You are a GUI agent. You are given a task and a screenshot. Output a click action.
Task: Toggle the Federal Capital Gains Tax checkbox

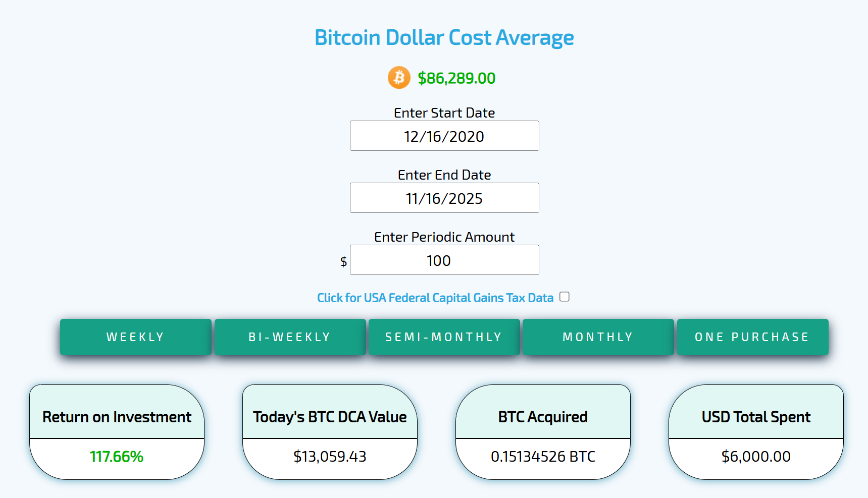coord(565,297)
